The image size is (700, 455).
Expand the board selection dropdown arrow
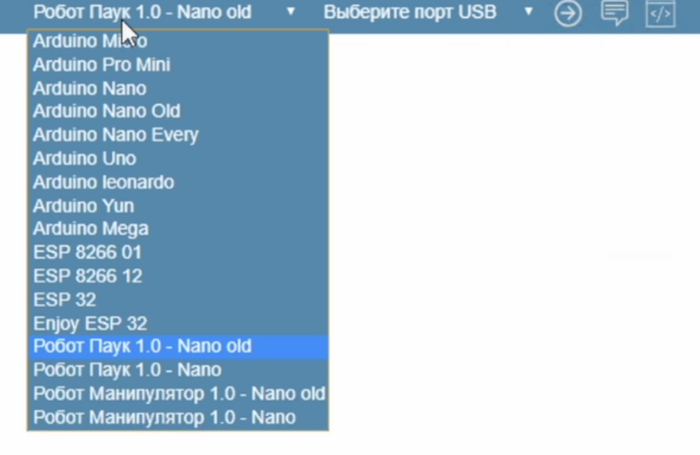pos(291,13)
